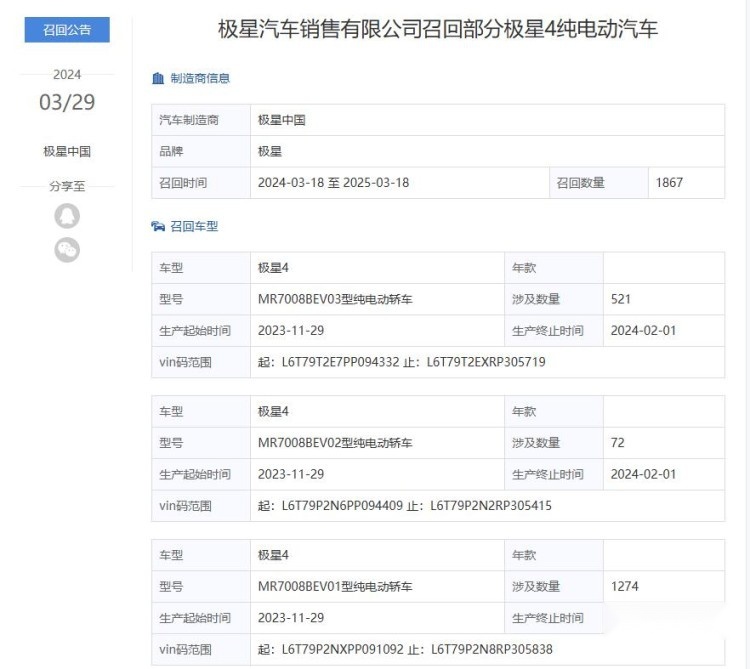Click the 召回公告 blue button
Image resolution: width=750 pixels, height=669 pixels.
[67, 30]
